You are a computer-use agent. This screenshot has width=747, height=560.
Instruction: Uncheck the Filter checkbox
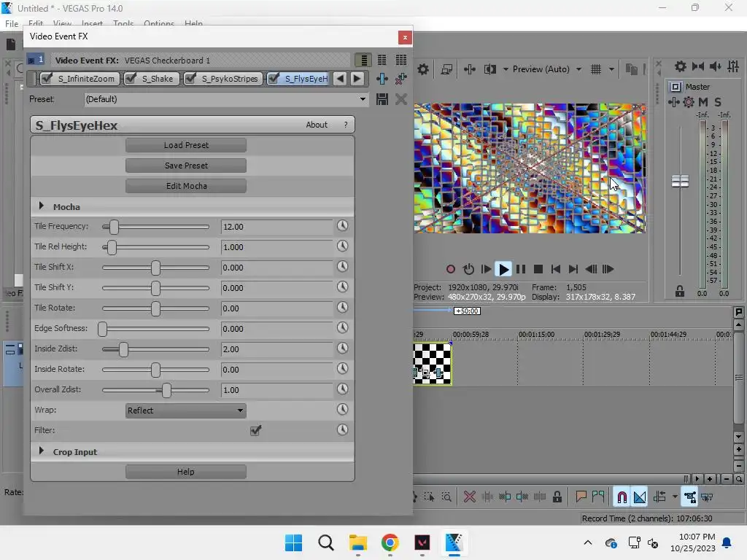click(256, 430)
